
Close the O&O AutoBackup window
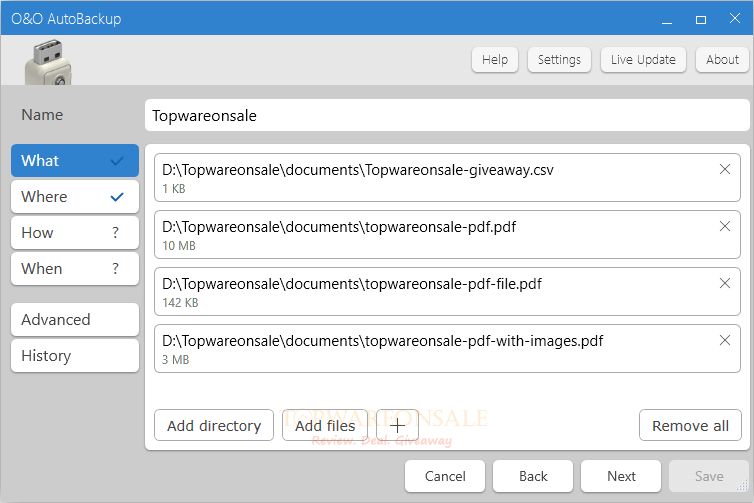pos(735,18)
